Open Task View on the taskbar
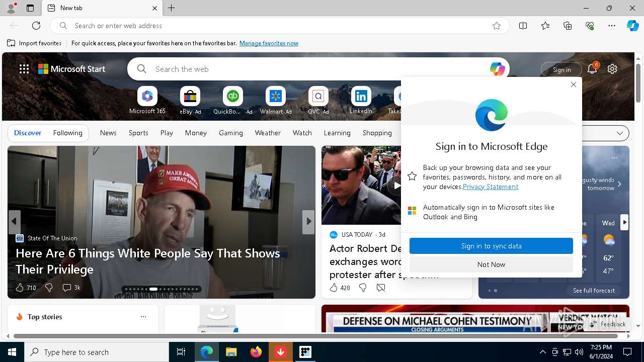 click(181, 352)
